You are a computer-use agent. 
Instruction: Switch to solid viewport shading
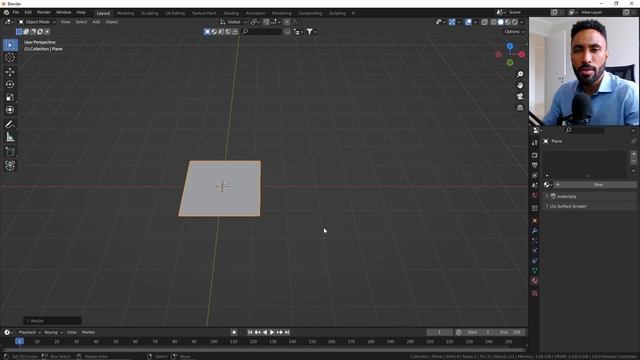pyautogui.click(x=500, y=22)
